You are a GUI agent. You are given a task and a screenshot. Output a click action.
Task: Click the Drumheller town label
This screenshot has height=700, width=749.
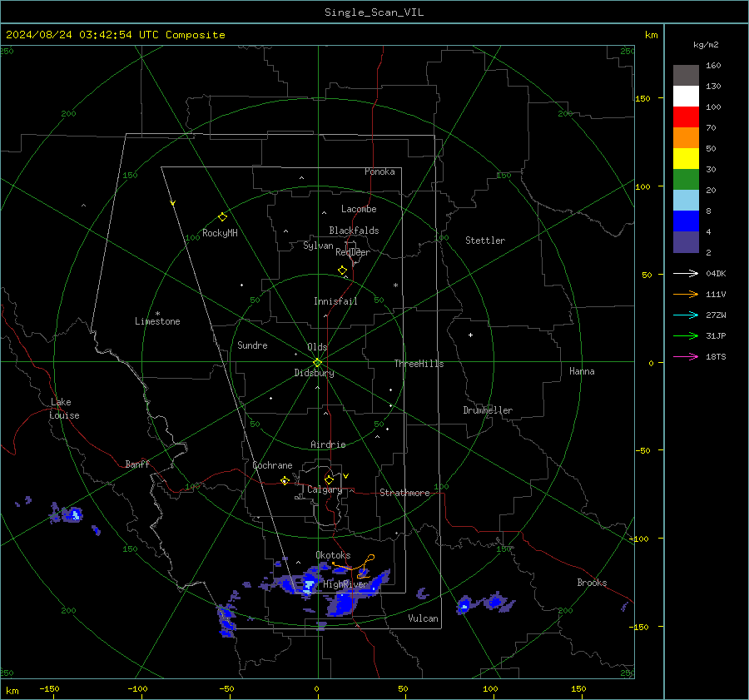pyautogui.click(x=488, y=410)
